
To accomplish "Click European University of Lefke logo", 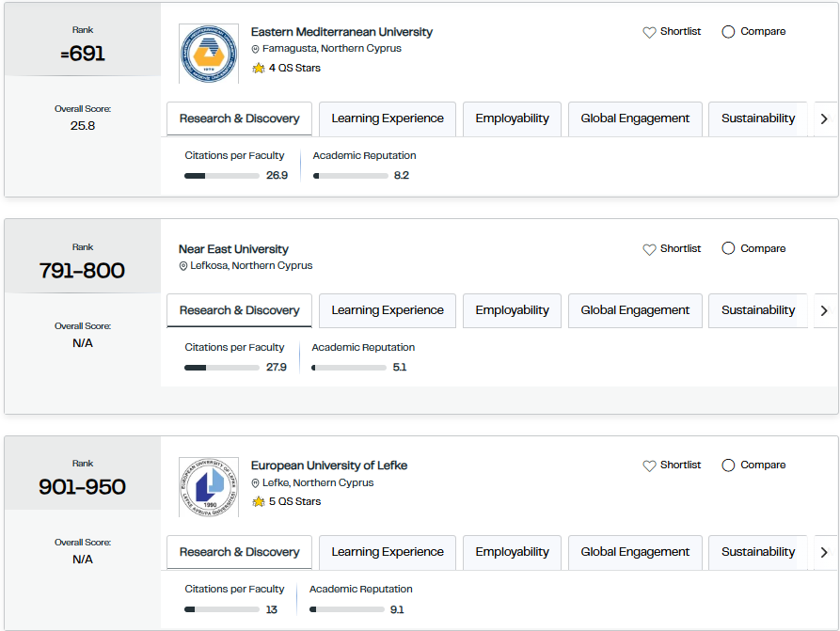I will click(x=209, y=487).
